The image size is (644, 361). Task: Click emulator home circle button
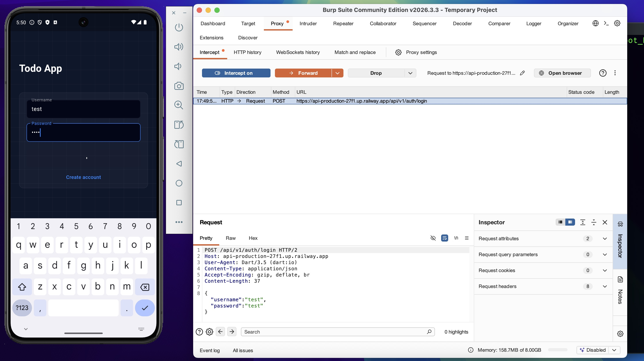click(x=179, y=183)
